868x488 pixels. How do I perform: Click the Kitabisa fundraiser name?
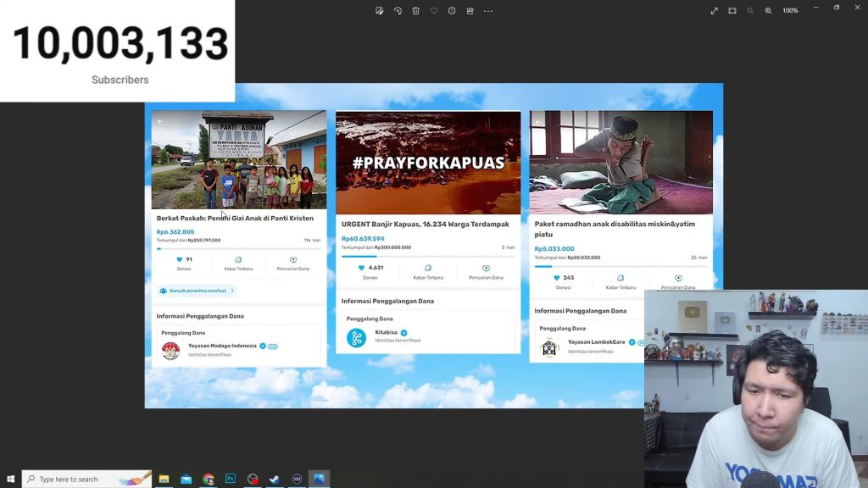(386, 332)
